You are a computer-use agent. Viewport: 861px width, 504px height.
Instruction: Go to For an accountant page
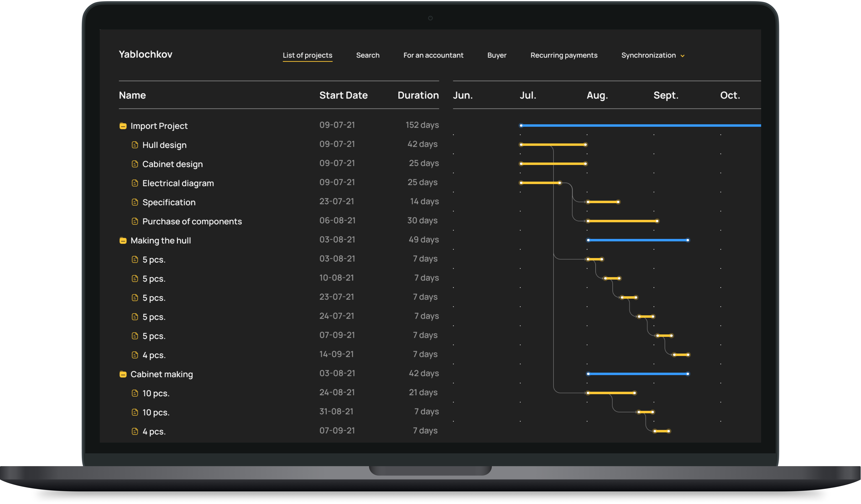[x=433, y=55]
